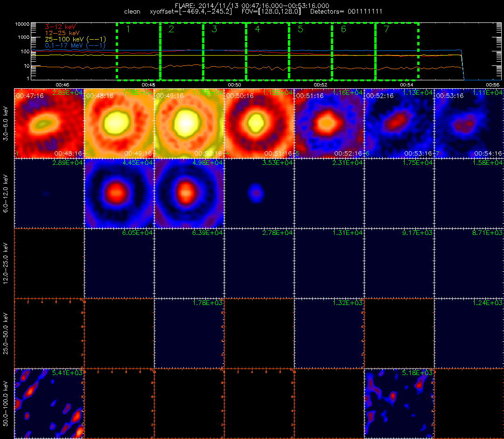Click the '00:54' time axis label

pyautogui.click(x=406, y=85)
